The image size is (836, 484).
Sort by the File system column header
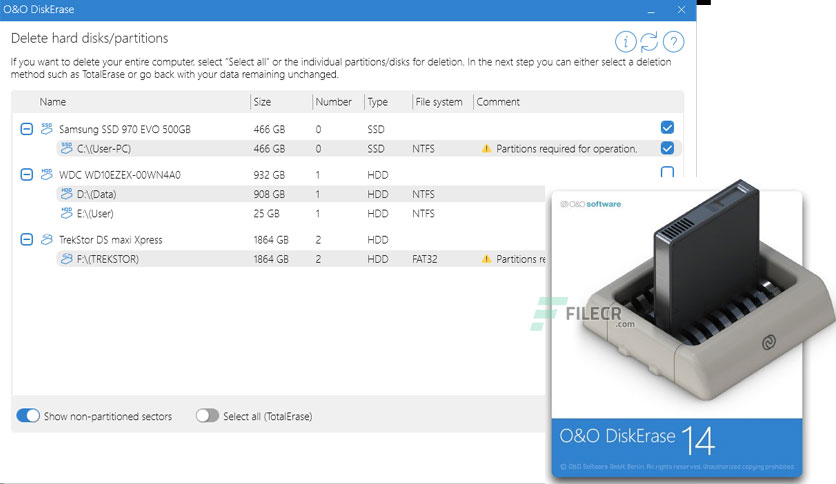pyautogui.click(x=439, y=102)
